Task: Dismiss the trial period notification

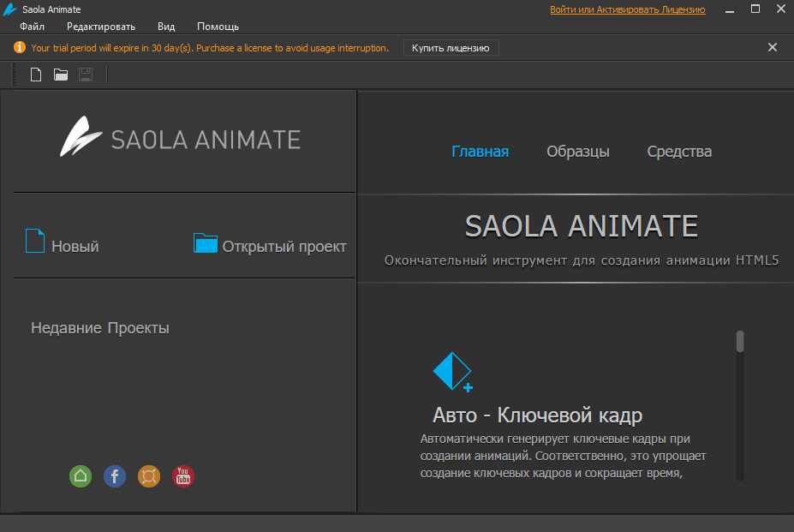Action: (772, 47)
